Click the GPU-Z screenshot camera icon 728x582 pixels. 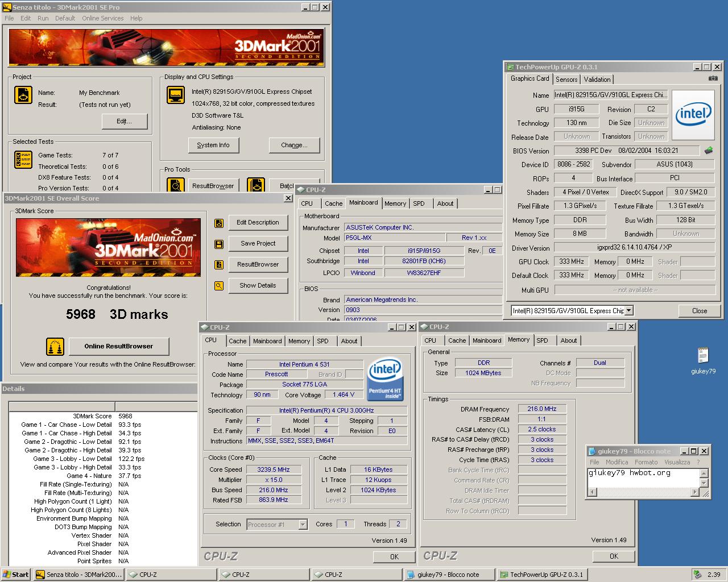click(713, 78)
